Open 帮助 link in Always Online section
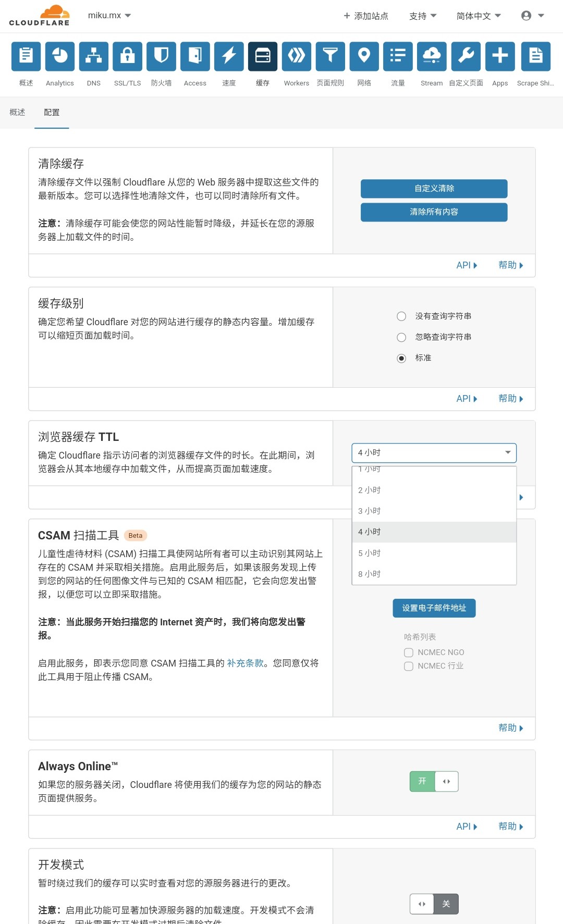This screenshot has width=563, height=924. point(511,827)
